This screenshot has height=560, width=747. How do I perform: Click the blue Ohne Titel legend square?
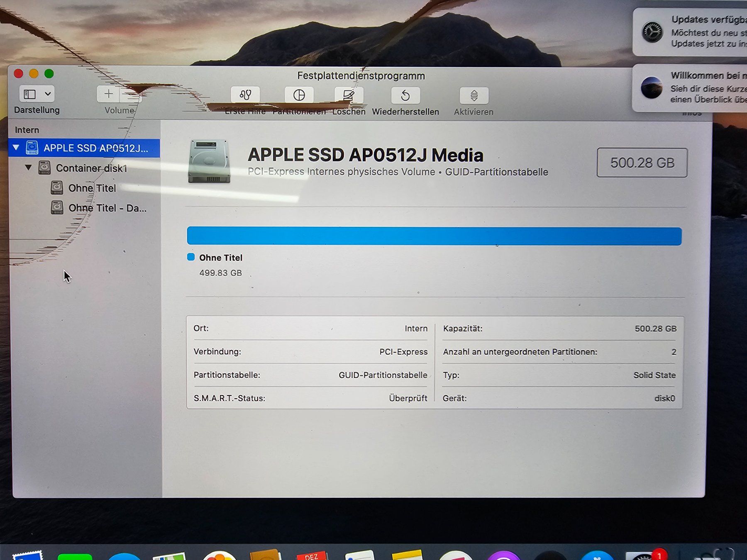pos(191,257)
